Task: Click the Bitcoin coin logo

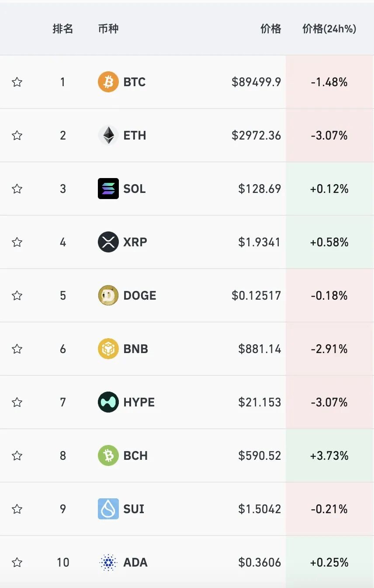Action: 108,82
